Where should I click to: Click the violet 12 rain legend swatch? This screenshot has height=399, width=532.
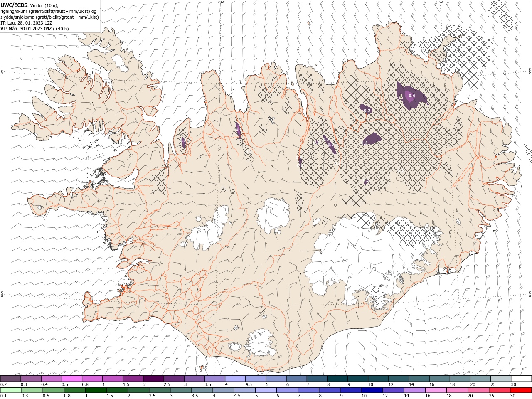[393, 390]
